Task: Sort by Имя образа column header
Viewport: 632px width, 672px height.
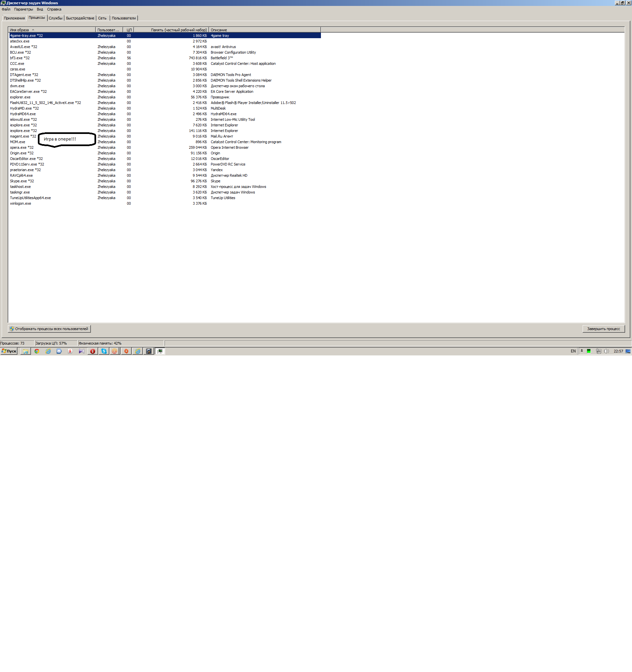Action: click(x=52, y=30)
